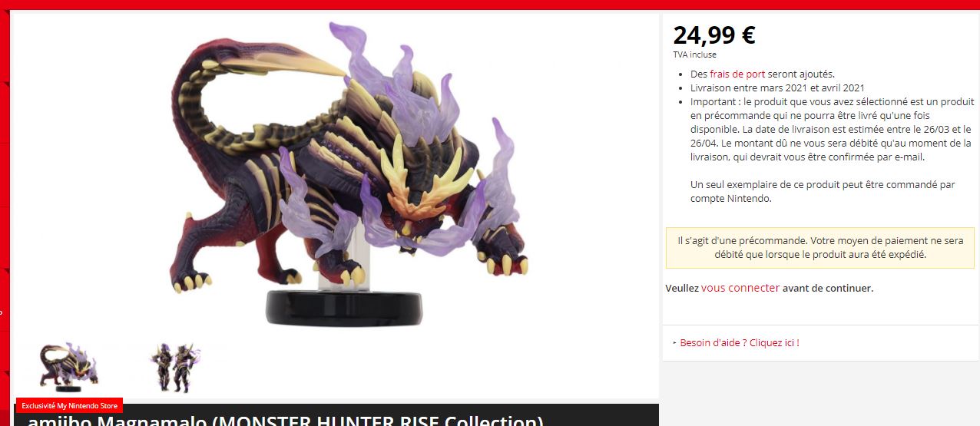Click the red banner at the page top
The image size is (980, 426).
click(490, 5)
